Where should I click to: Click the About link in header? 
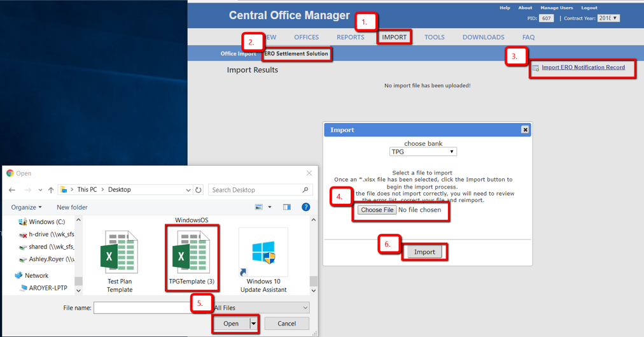525,8
